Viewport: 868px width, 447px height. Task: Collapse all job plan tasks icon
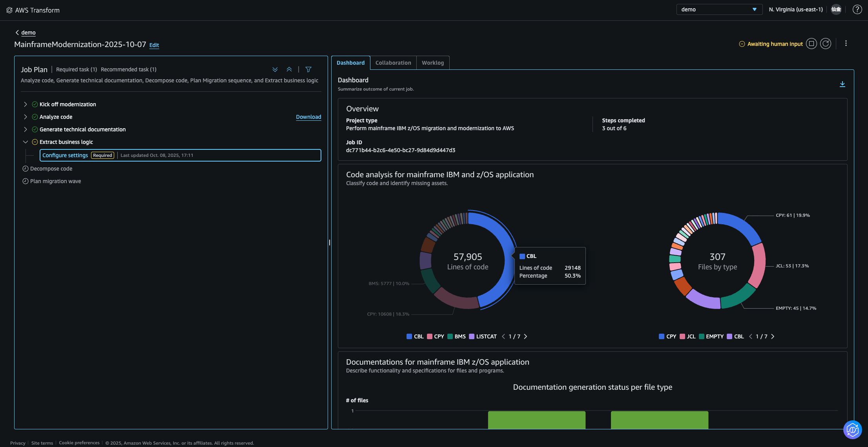tap(289, 69)
